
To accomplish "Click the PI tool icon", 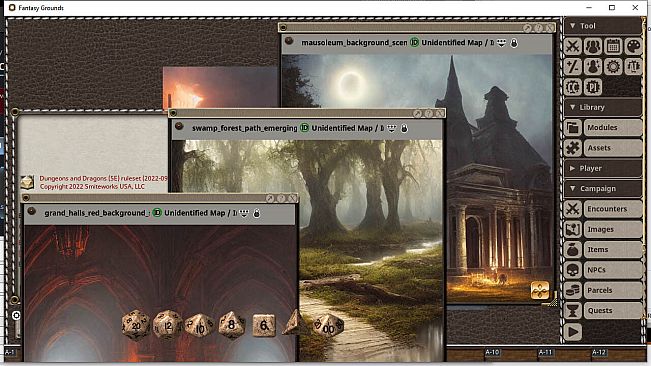I will tap(593, 87).
